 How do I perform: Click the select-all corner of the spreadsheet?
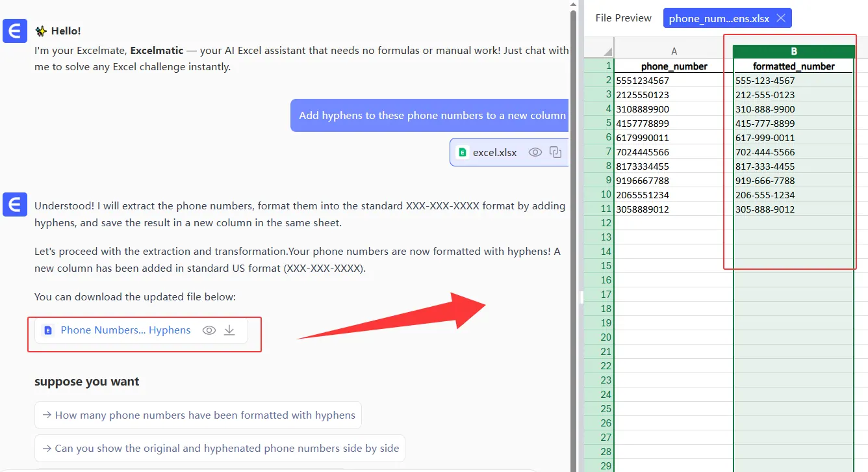[599, 51]
